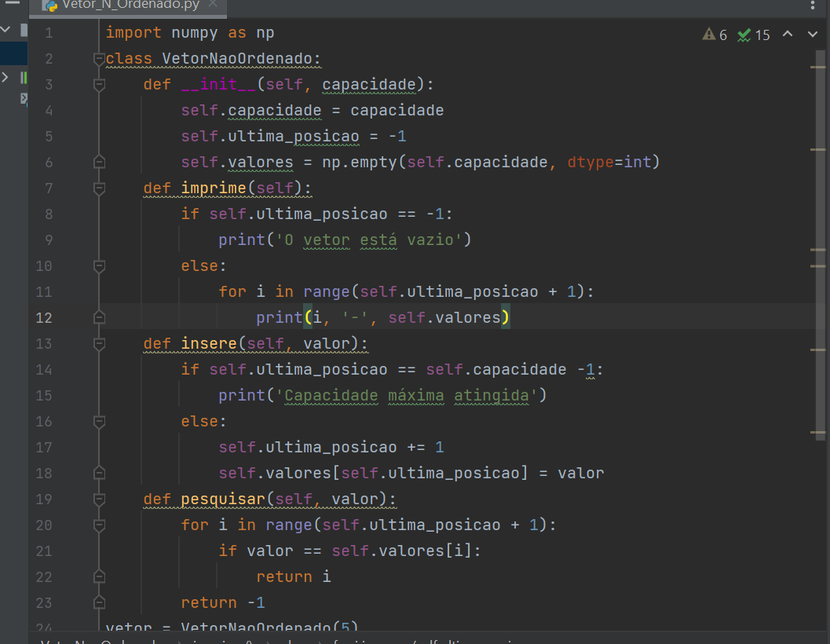Image resolution: width=830 pixels, height=644 pixels.
Task: Collapse the insere method fold marker
Action: 99,344
